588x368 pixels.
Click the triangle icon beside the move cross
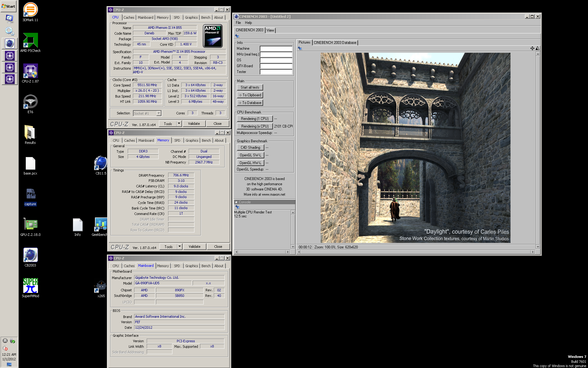tap(537, 48)
